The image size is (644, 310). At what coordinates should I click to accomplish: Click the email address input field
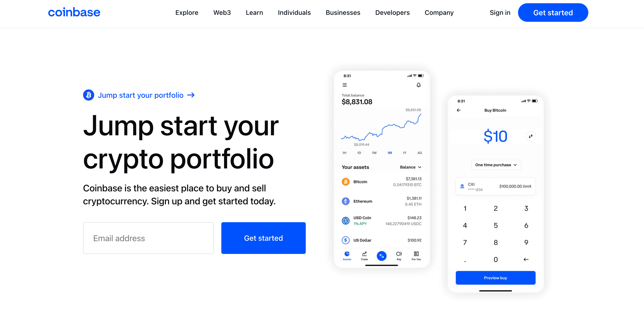pyautogui.click(x=148, y=238)
